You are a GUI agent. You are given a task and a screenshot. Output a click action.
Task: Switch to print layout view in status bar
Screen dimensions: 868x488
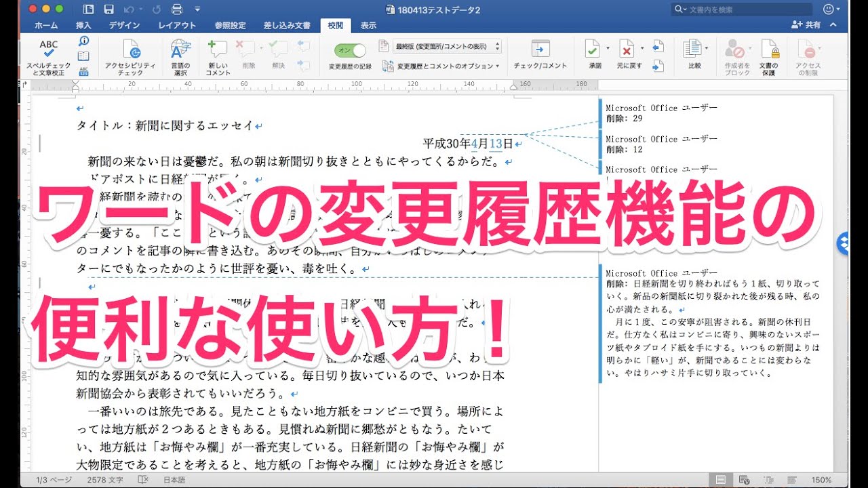tap(721, 480)
